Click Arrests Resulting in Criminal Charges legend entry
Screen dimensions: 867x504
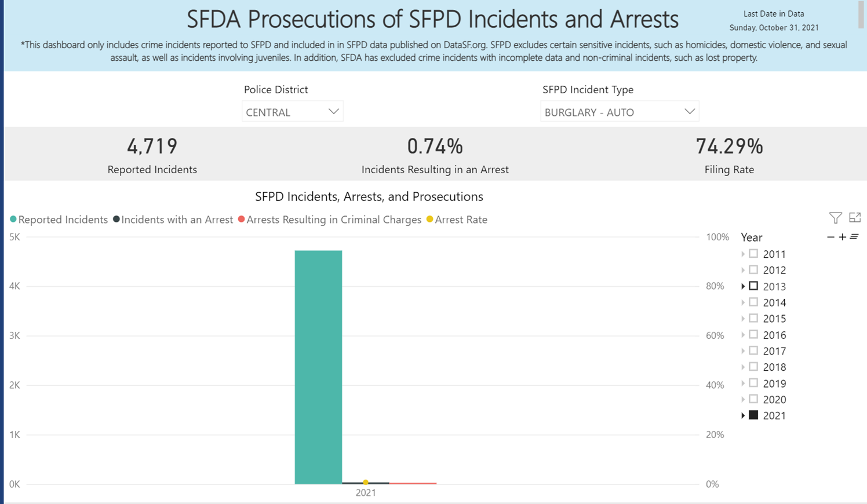coord(330,220)
